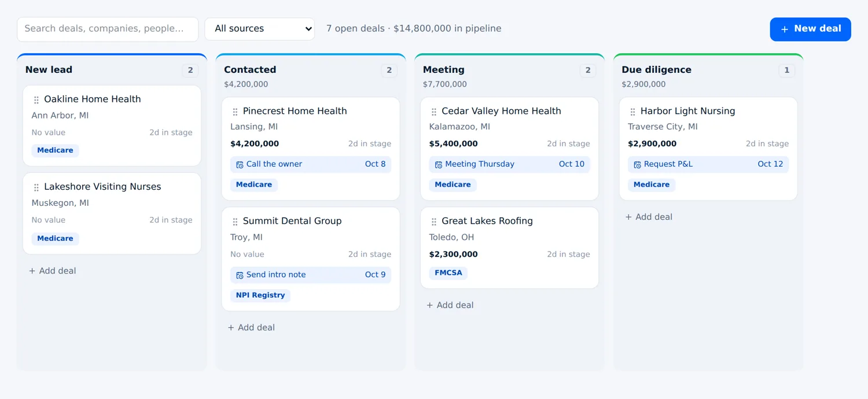Viewport: 868px width, 399px height.
Task: Click calendar icon on Meeting Thursday task
Action: [x=439, y=165]
